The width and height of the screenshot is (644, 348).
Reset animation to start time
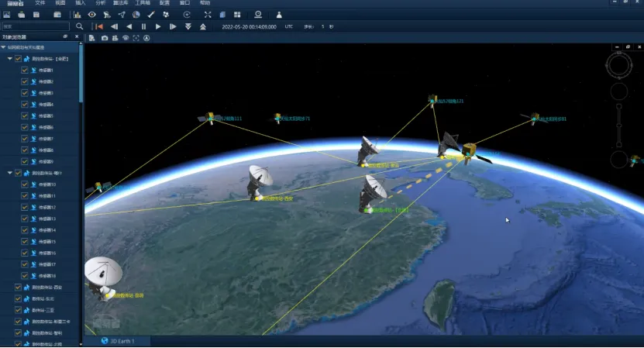tap(100, 26)
